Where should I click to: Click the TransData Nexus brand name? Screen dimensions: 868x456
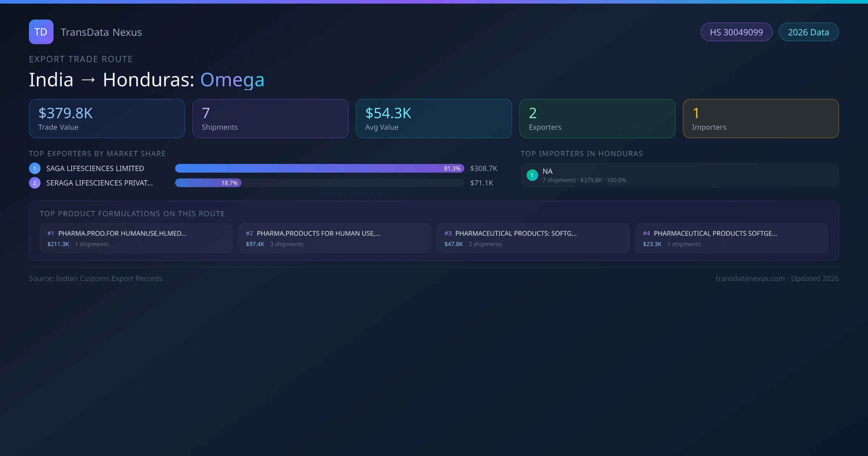(x=101, y=32)
